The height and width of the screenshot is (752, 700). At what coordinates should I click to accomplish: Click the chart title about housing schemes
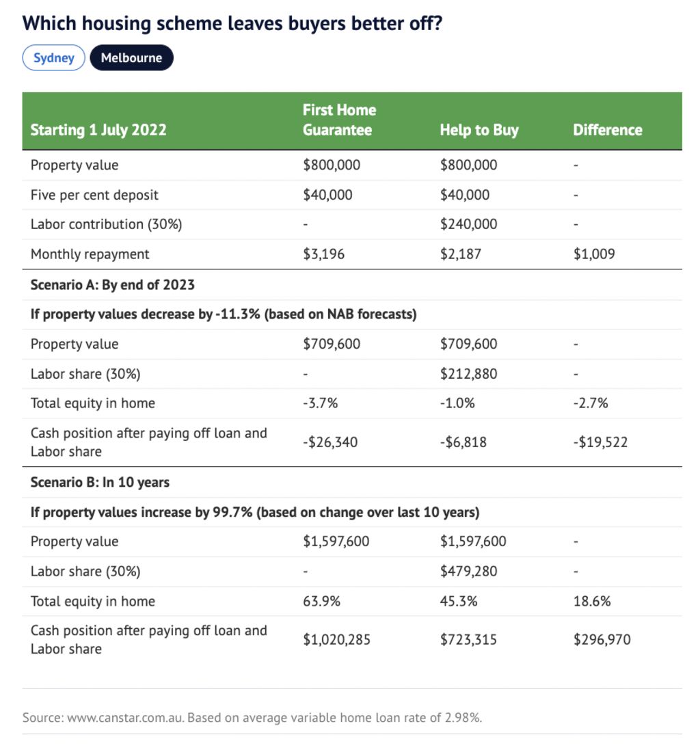pos(232,23)
